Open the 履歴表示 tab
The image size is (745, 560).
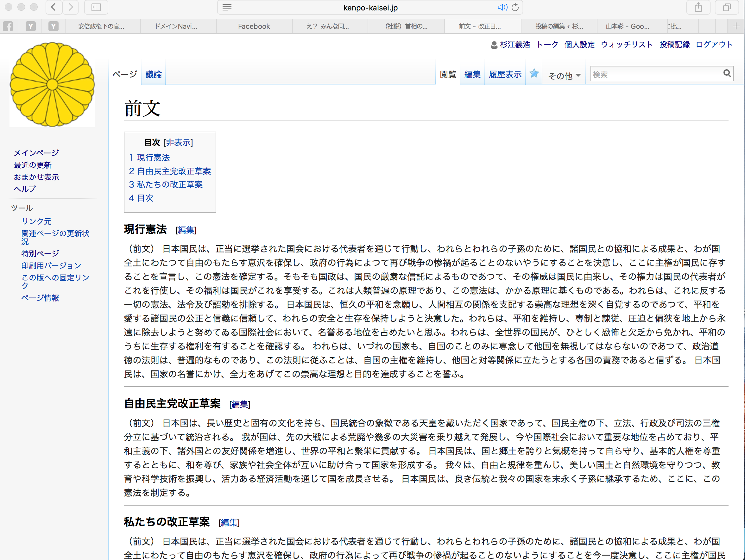(x=505, y=74)
